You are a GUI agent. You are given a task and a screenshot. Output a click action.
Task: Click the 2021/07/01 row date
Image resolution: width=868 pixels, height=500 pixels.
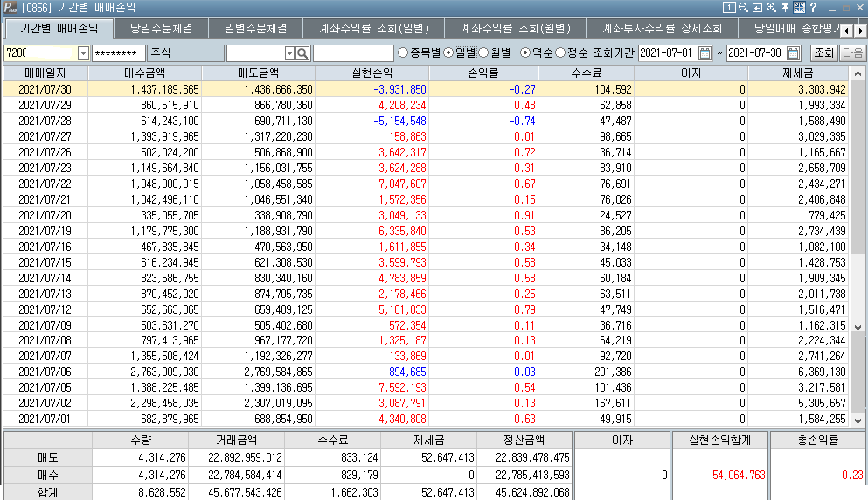point(45,420)
